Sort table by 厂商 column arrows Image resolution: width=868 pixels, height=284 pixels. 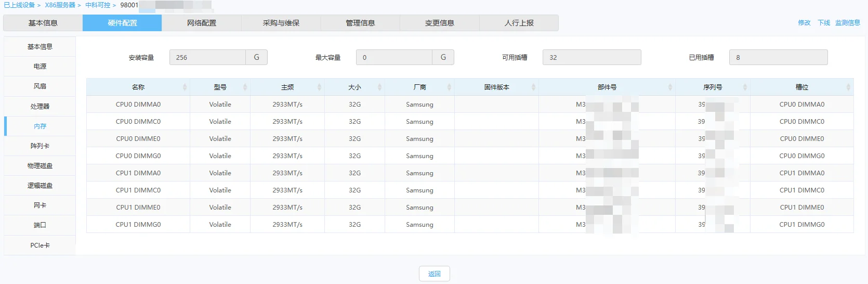[x=449, y=87]
